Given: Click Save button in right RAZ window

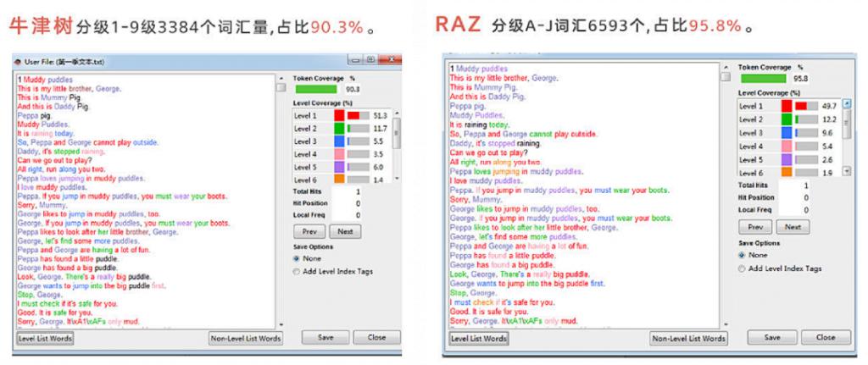Looking at the screenshot, I should click(771, 337).
